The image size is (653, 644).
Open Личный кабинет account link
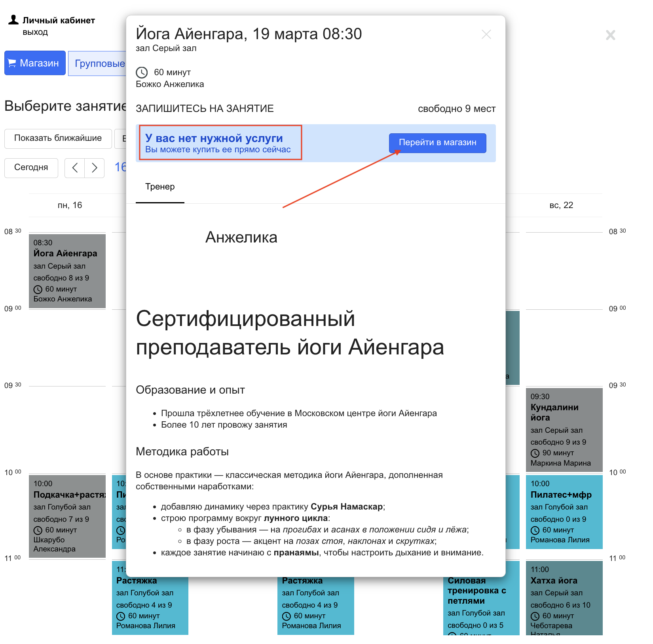59,20
